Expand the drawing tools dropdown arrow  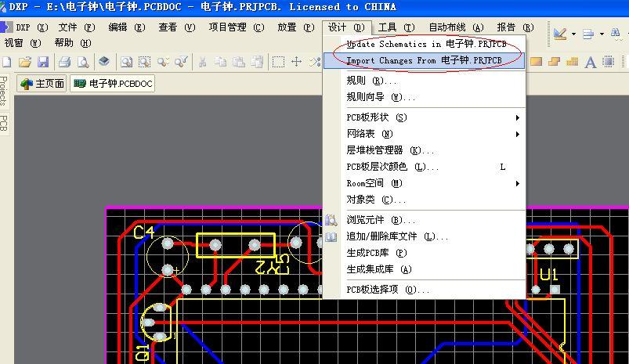(573, 34)
